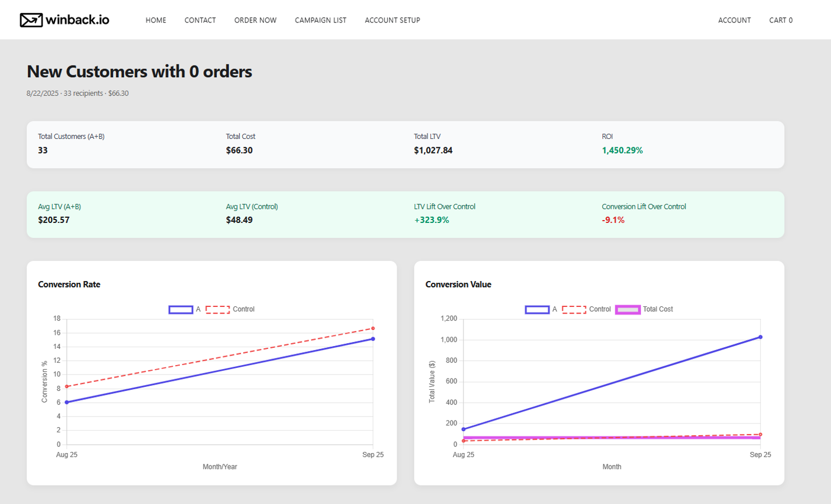Screen dimensions: 831x504
Task: Click Aug 25 blue point in Conversion Value chart
Action: [x=463, y=430]
